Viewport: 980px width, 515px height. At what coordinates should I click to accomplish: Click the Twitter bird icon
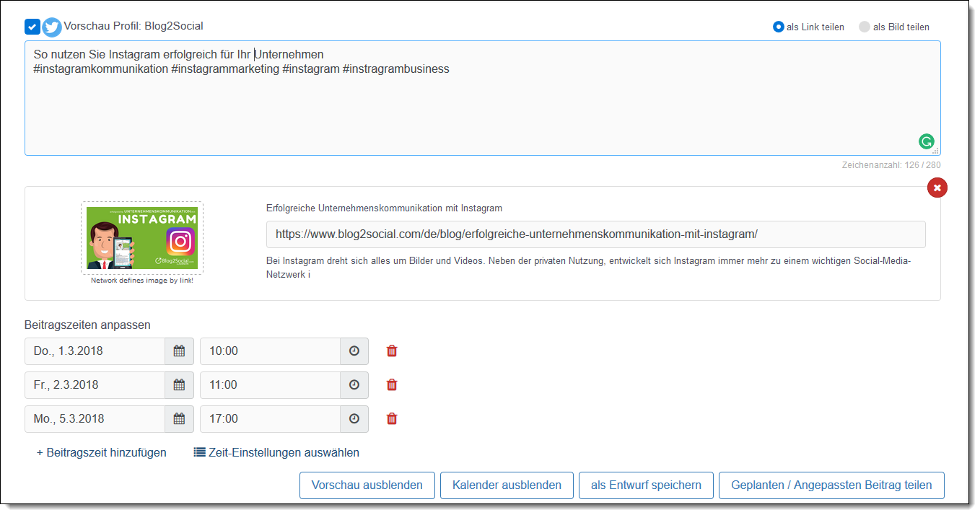[x=52, y=27]
